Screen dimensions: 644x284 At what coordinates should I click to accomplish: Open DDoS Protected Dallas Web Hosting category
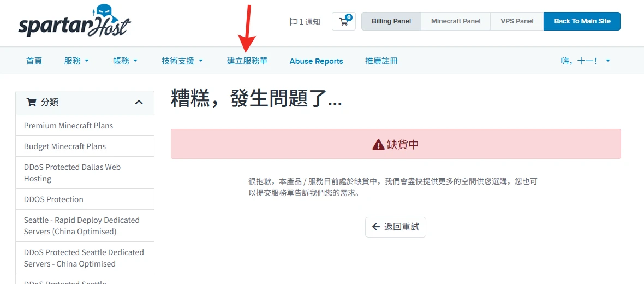pyautogui.click(x=85, y=173)
